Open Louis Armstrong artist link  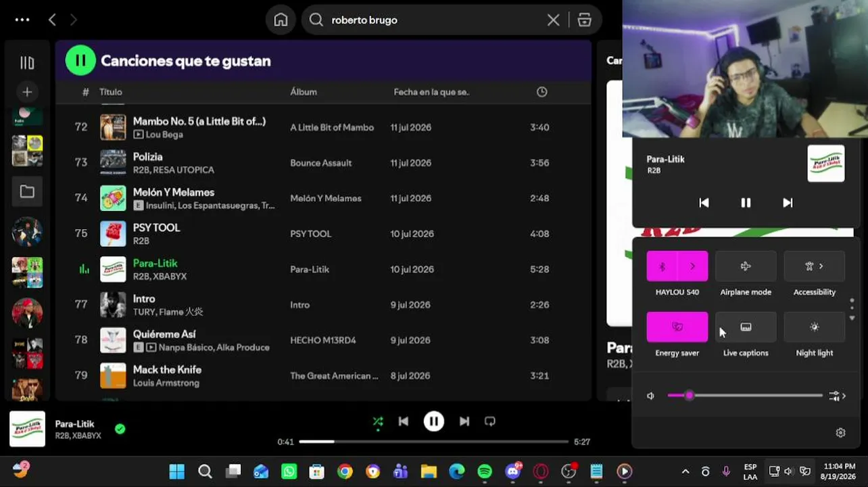click(166, 383)
